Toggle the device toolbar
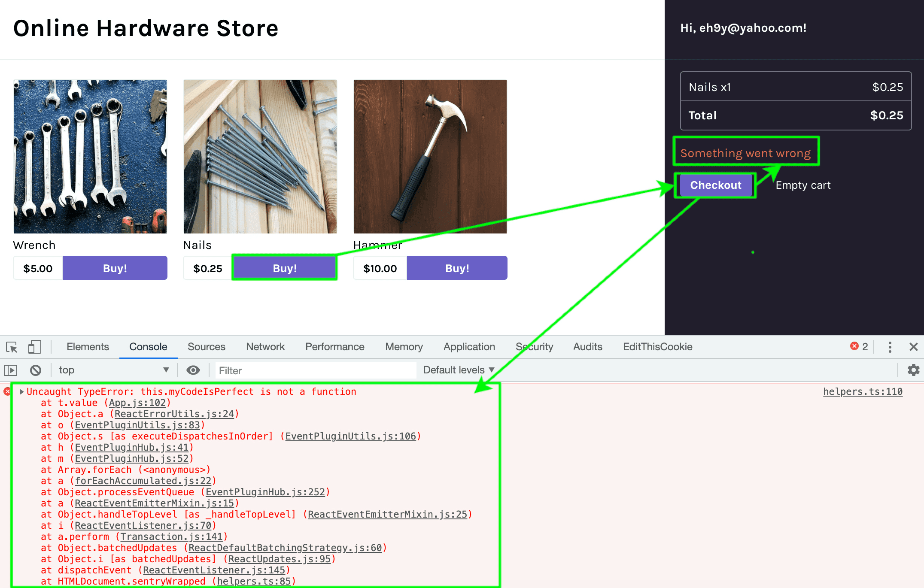Viewport: 924px width, 588px height. point(34,347)
